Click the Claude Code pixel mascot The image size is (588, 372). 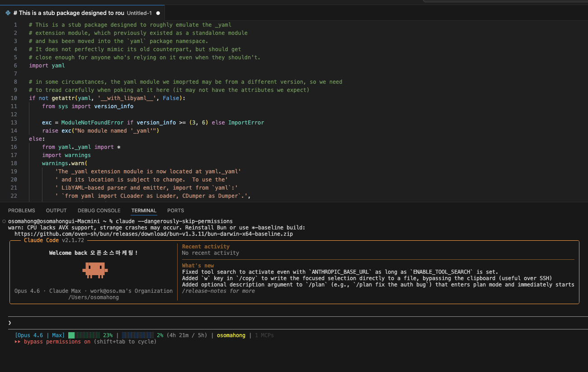pos(94,270)
